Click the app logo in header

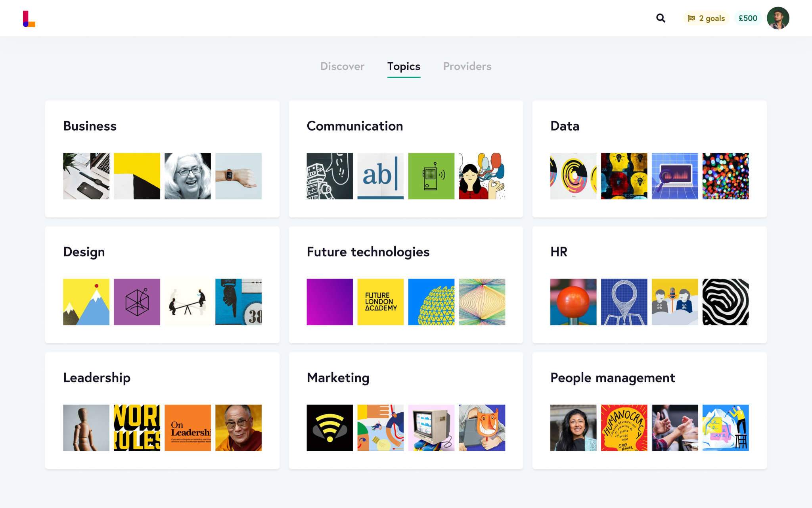29,19
